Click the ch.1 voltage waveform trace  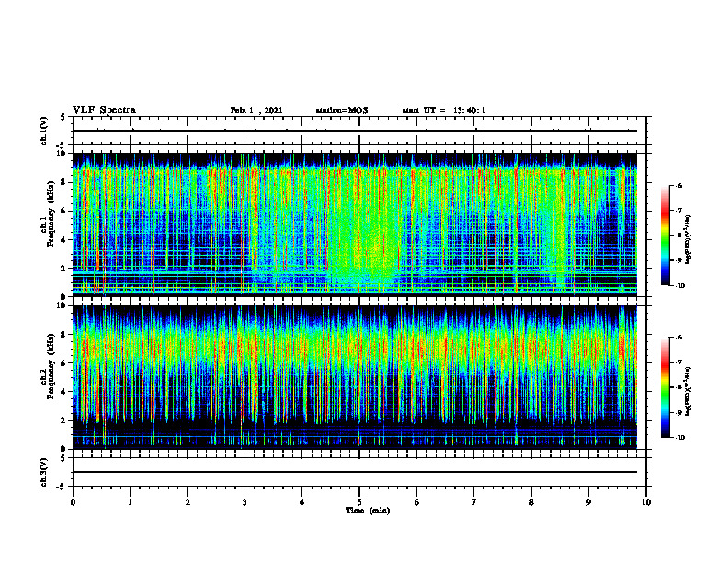pyautogui.click(x=355, y=131)
